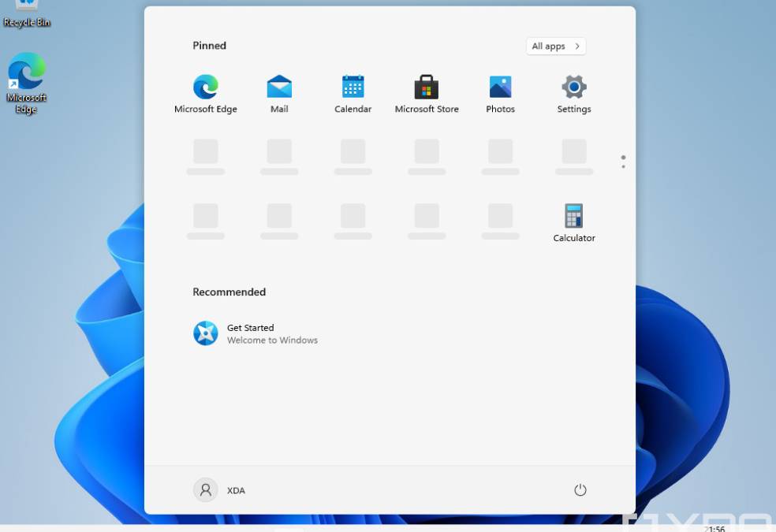The width and height of the screenshot is (776, 532).
Task: Click the pinned apps page indicator dots
Action: point(623,162)
